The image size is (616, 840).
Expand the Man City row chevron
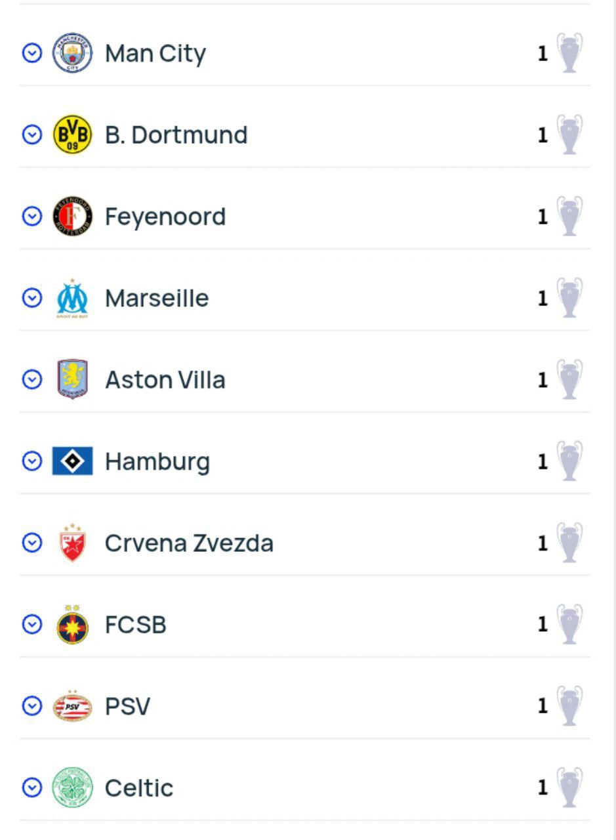pyautogui.click(x=32, y=53)
